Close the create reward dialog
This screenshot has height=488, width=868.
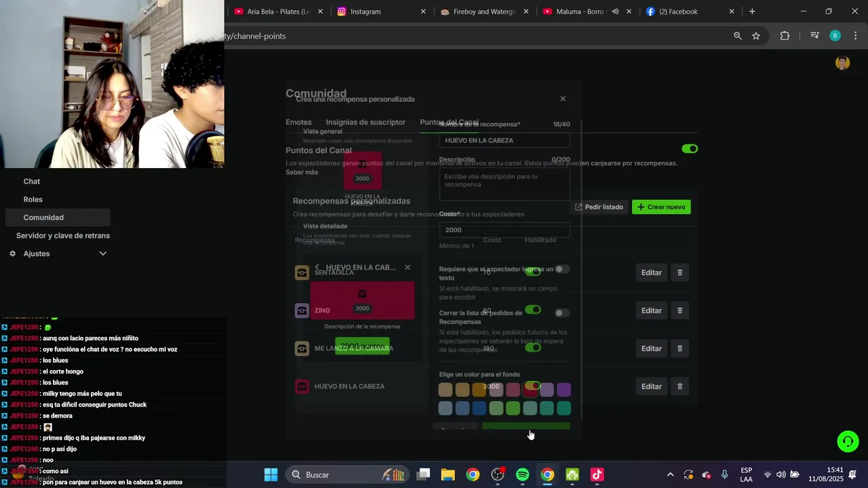tap(563, 99)
